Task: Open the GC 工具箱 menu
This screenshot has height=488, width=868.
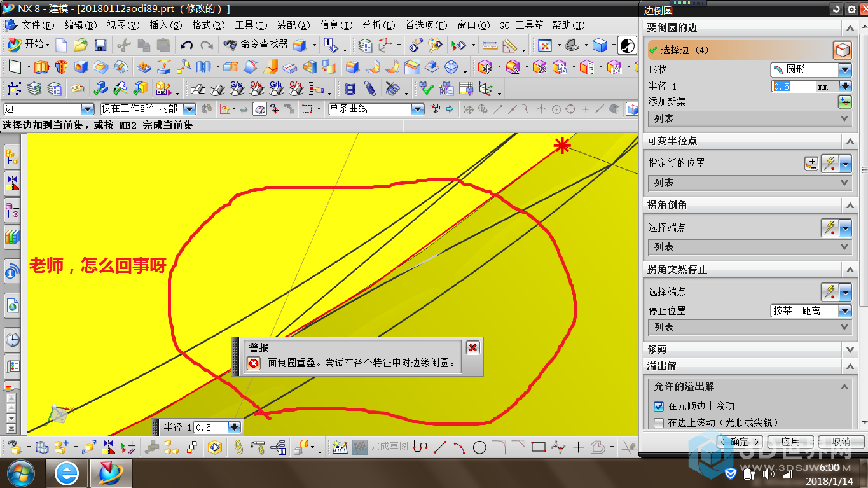Action: (x=521, y=25)
